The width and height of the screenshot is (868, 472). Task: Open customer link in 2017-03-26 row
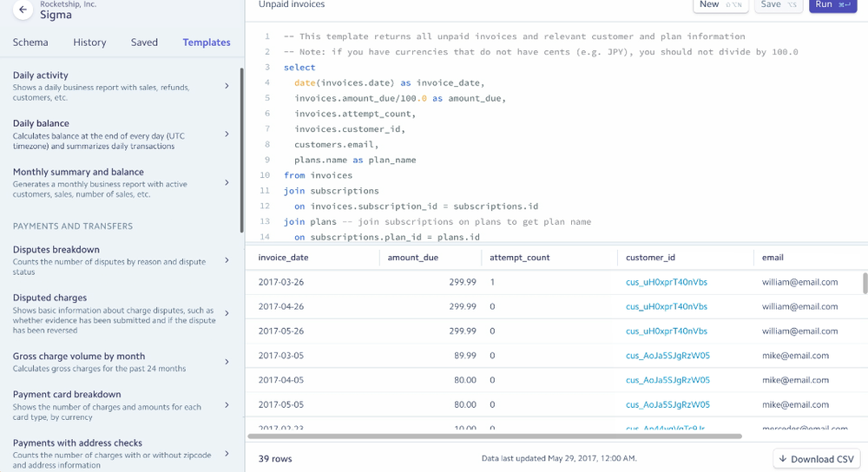tap(667, 282)
